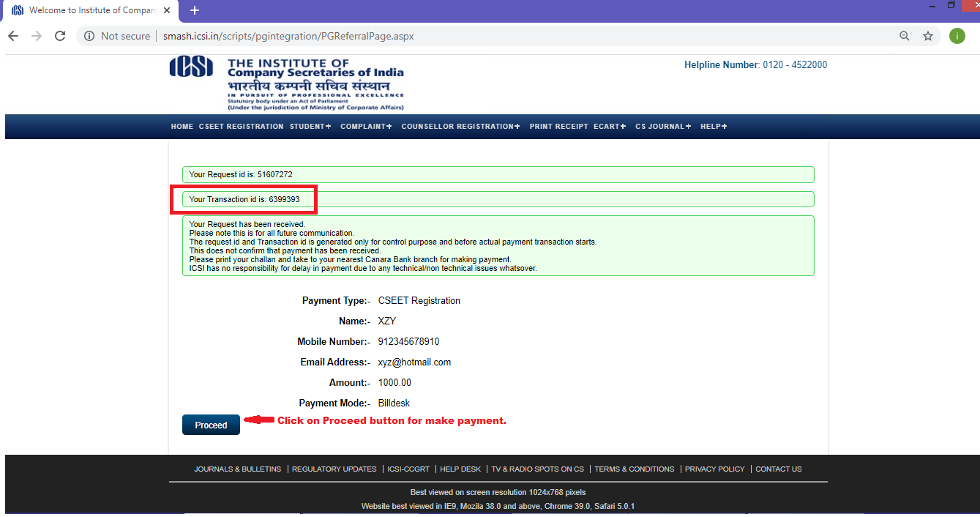Open the green profile avatar
This screenshot has width=980, height=517.
coord(957,36)
